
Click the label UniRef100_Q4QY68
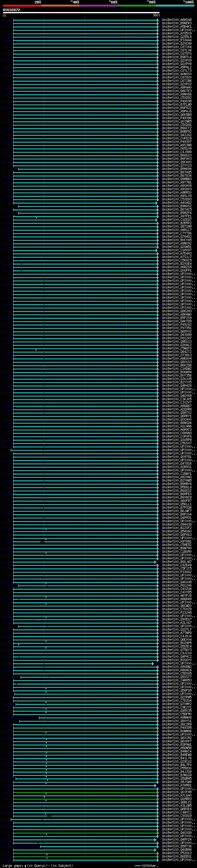(177, 396)
